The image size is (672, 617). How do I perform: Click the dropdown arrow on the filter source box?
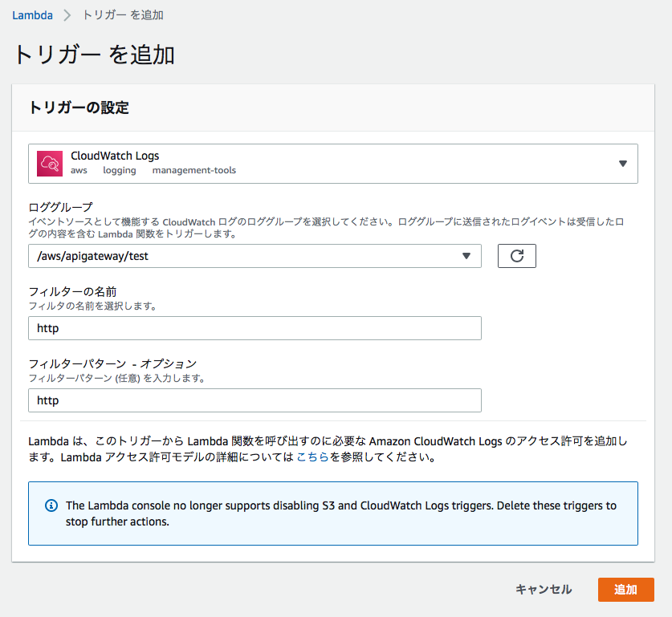click(623, 162)
